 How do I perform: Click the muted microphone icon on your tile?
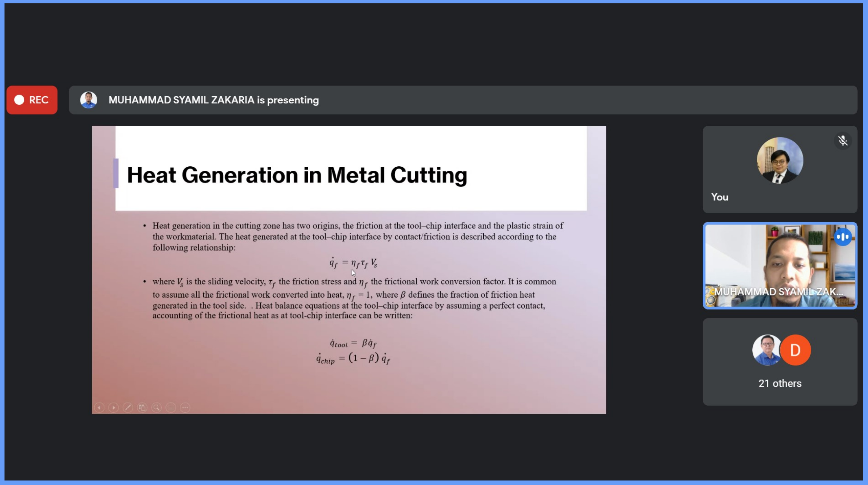click(x=843, y=141)
